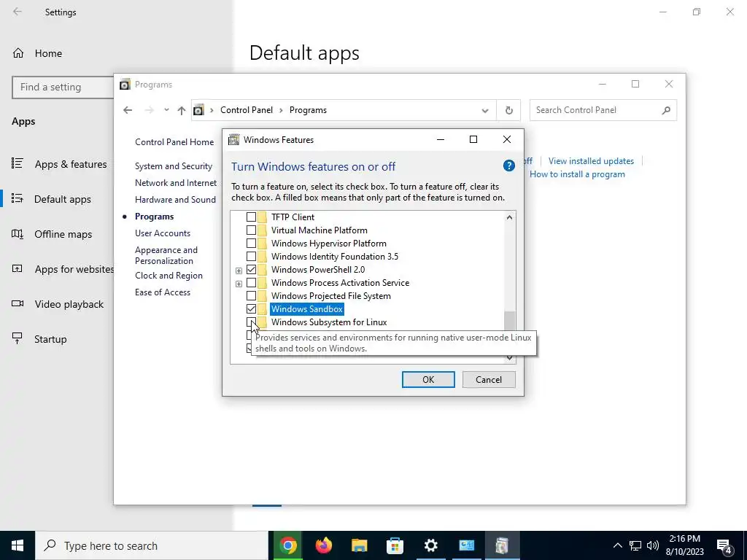Open Firefox from the taskbar
Image resolution: width=747 pixels, height=560 pixels.
click(x=323, y=545)
